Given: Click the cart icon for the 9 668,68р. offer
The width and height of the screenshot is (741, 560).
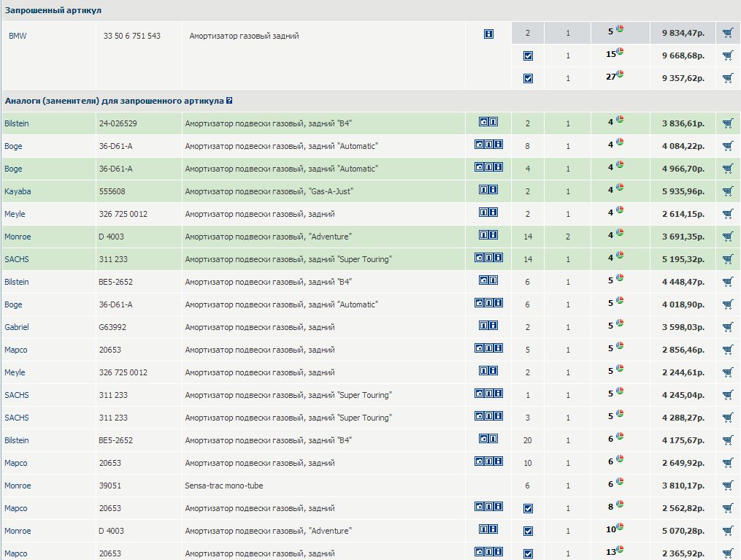Looking at the screenshot, I should (728, 55).
